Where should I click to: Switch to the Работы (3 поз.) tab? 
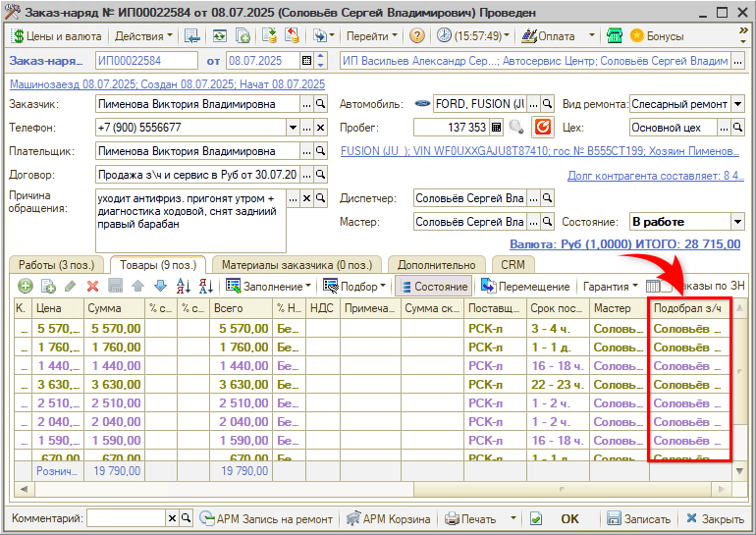pyautogui.click(x=56, y=264)
